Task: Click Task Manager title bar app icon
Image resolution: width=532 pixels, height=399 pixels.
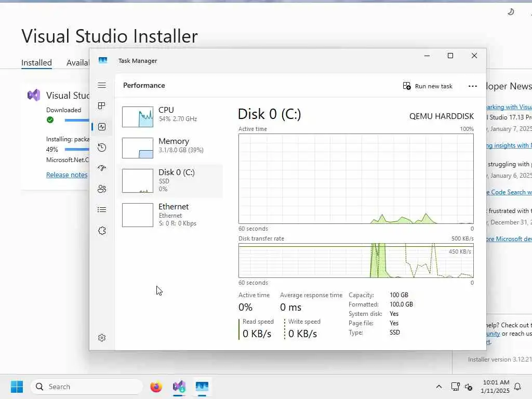Action: (x=103, y=60)
